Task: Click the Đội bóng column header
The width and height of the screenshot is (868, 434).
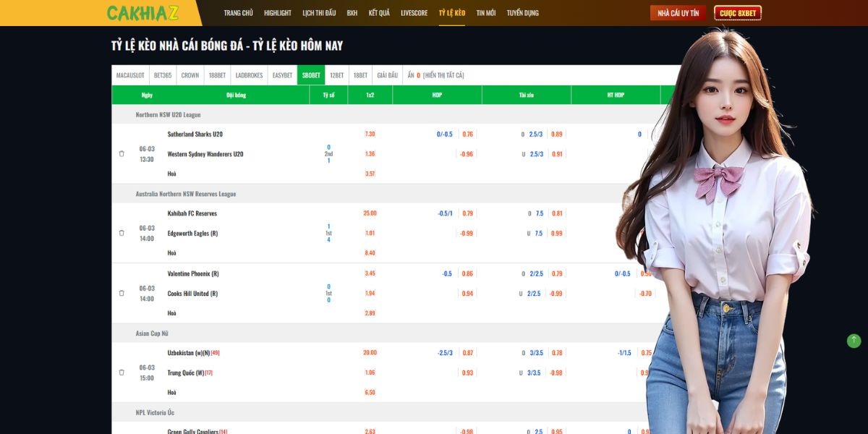Action: tap(236, 95)
